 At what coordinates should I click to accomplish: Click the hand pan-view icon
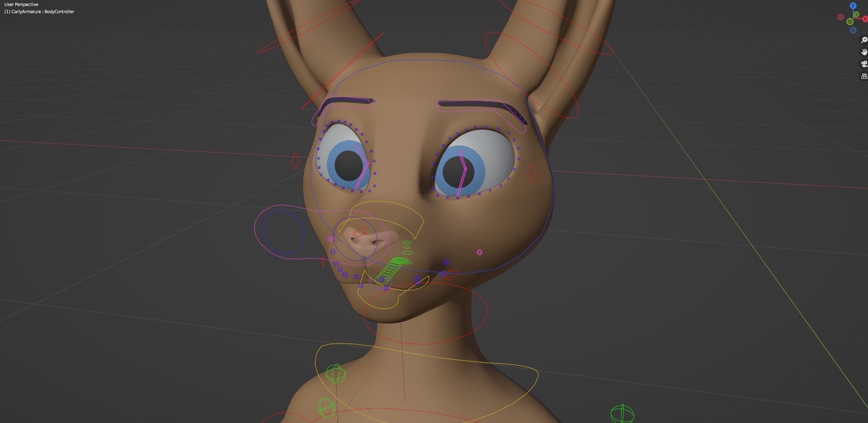tap(864, 52)
